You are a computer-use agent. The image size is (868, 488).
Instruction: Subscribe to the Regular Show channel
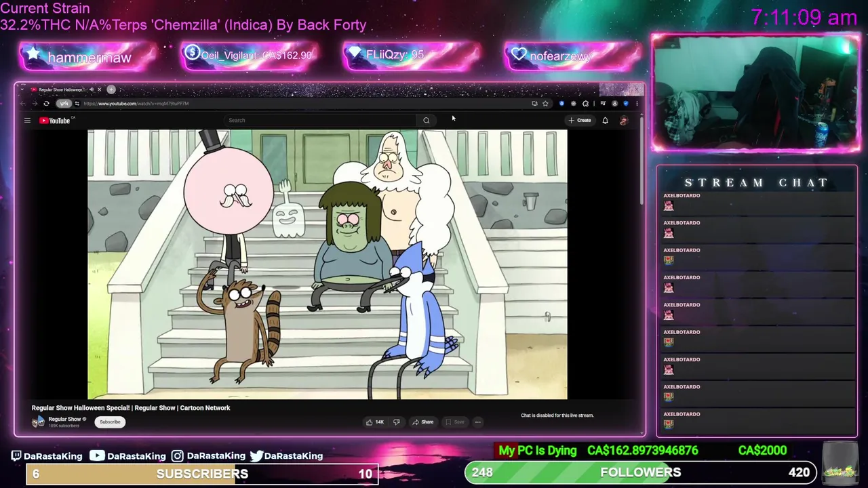[110, 422]
